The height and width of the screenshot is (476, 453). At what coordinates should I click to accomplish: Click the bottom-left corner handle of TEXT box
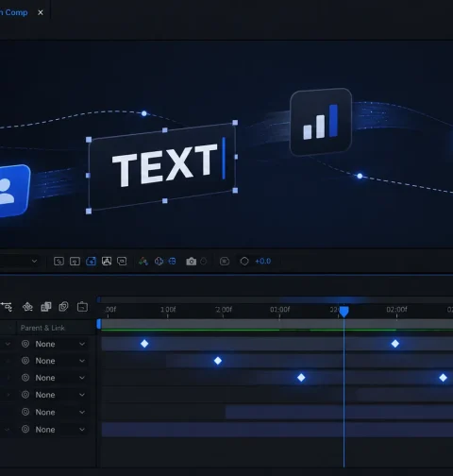tap(89, 212)
